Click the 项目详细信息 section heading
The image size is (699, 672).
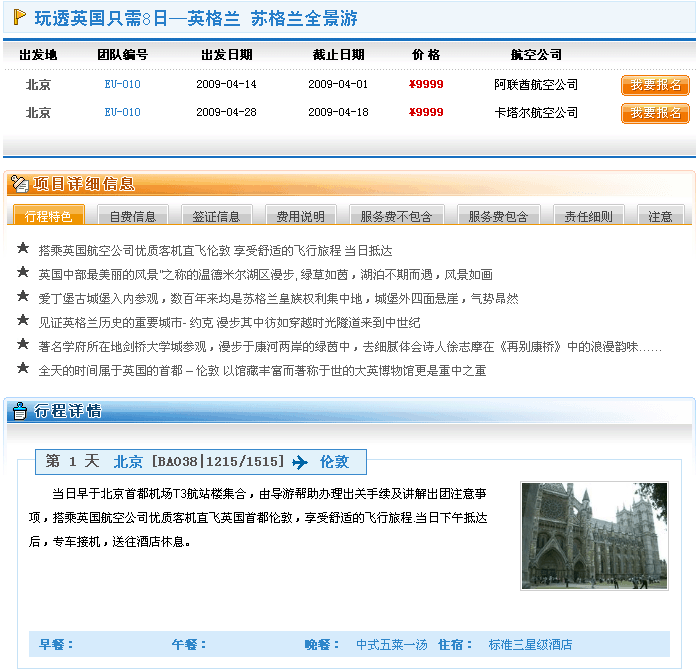tap(84, 184)
